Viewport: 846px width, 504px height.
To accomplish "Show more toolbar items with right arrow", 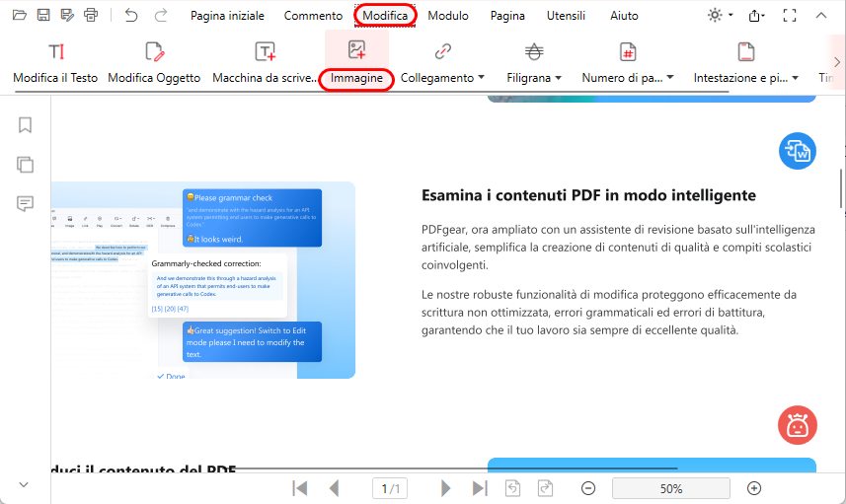I will (x=837, y=62).
